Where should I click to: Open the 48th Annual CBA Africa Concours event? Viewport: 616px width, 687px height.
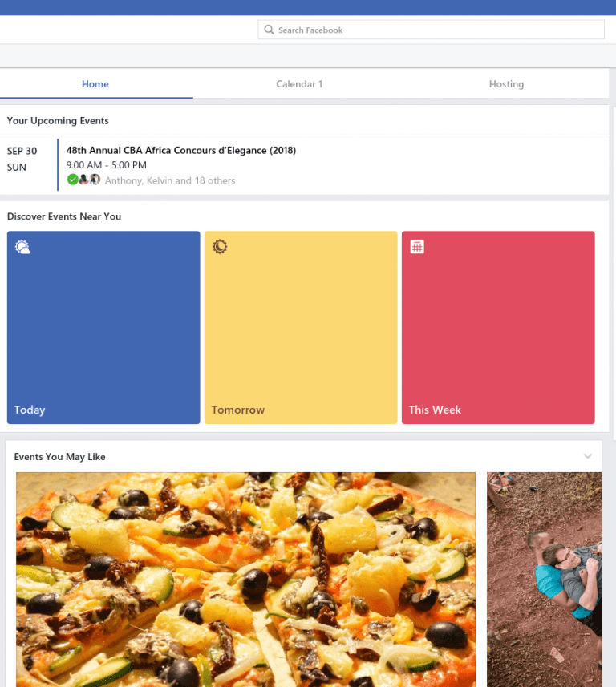click(x=181, y=150)
